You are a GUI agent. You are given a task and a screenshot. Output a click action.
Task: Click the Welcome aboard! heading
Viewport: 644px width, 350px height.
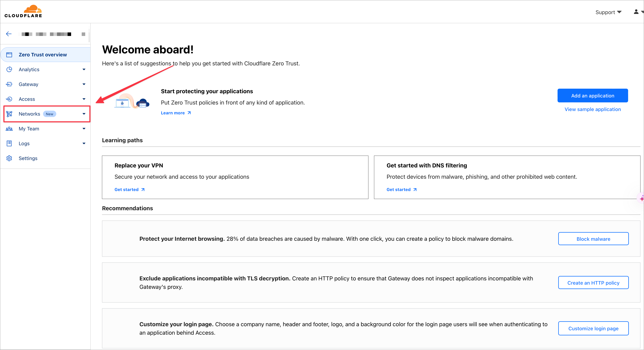click(148, 49)
